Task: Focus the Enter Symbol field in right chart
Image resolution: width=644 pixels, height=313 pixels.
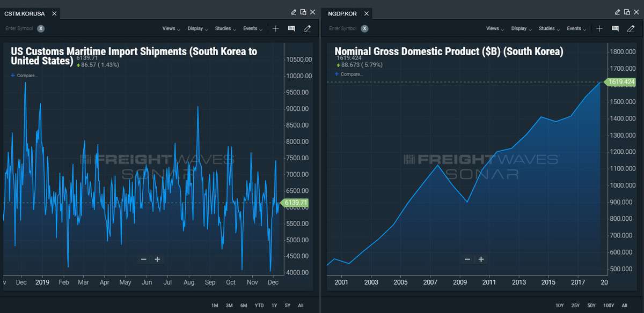Action: pos(342,28)
